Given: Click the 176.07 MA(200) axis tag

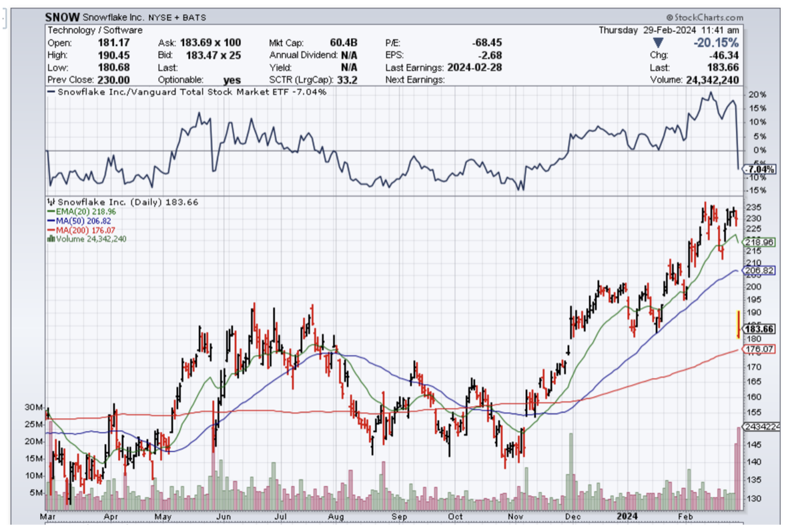Looking at the screenshot, I should pos(761,349).
